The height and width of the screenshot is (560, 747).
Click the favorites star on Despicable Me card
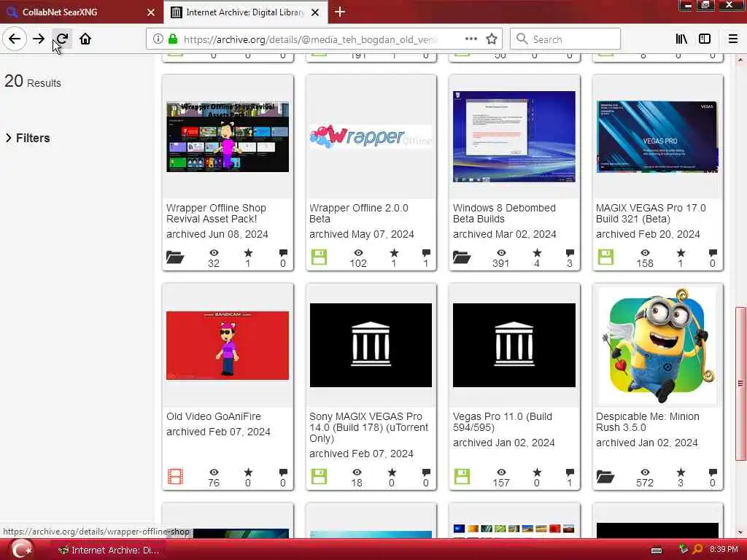click(x=681, y=472)
